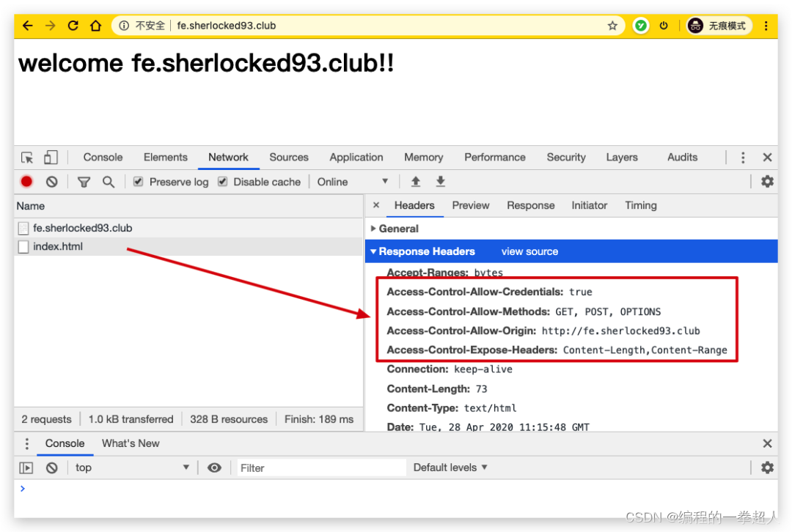Activate the inspect element picker tool
792x532 pixels.
click(x=27, y=158)
